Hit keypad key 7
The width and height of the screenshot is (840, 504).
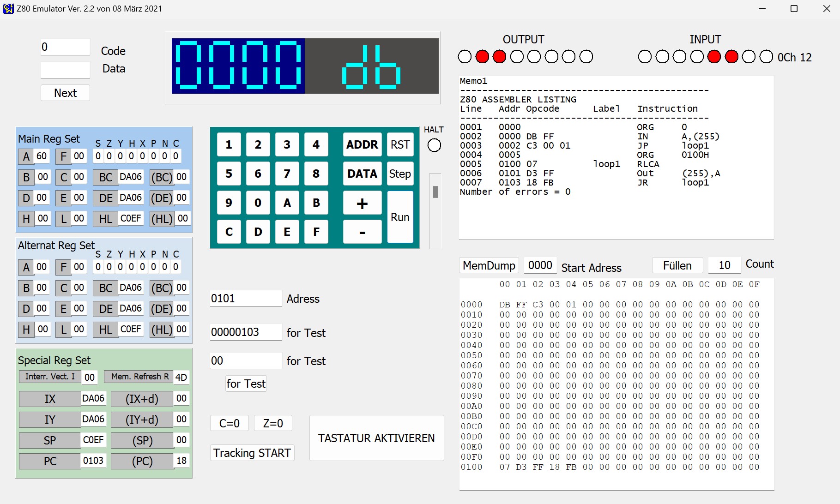(287, 174)
